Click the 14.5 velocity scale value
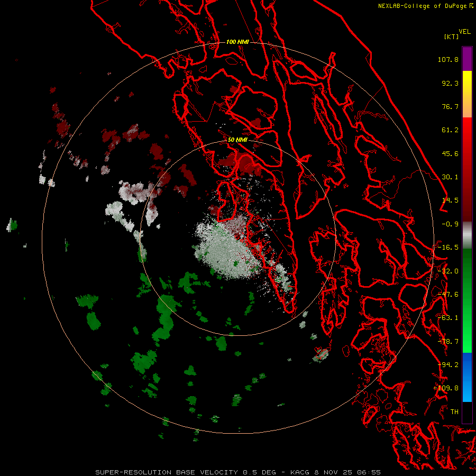This screenshot has height=476, width=476. 450,200
